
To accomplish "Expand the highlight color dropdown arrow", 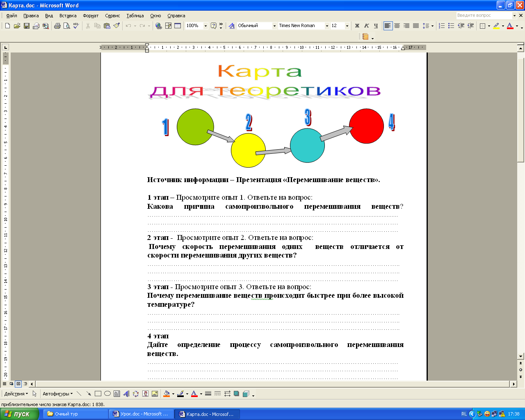I will click(x=503, y=26).
